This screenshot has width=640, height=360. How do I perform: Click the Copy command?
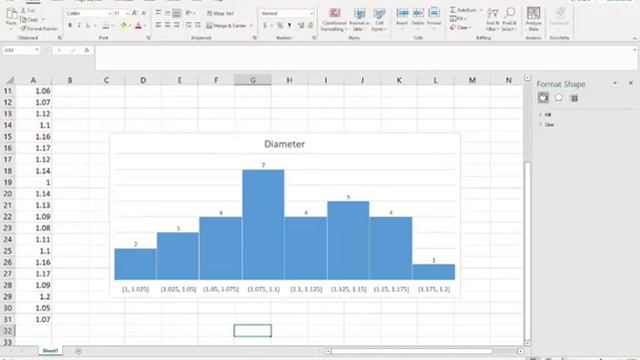point(30,19)
